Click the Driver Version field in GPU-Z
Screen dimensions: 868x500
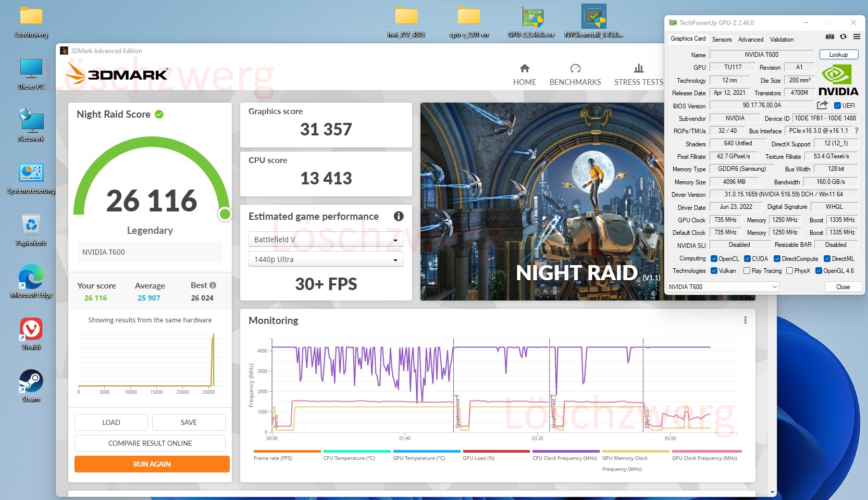[784, 194]
